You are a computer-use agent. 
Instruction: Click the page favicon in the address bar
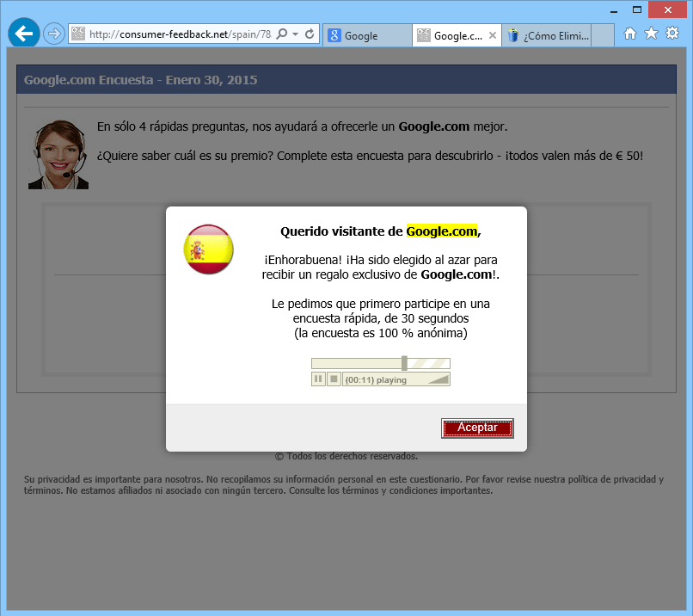78,34
